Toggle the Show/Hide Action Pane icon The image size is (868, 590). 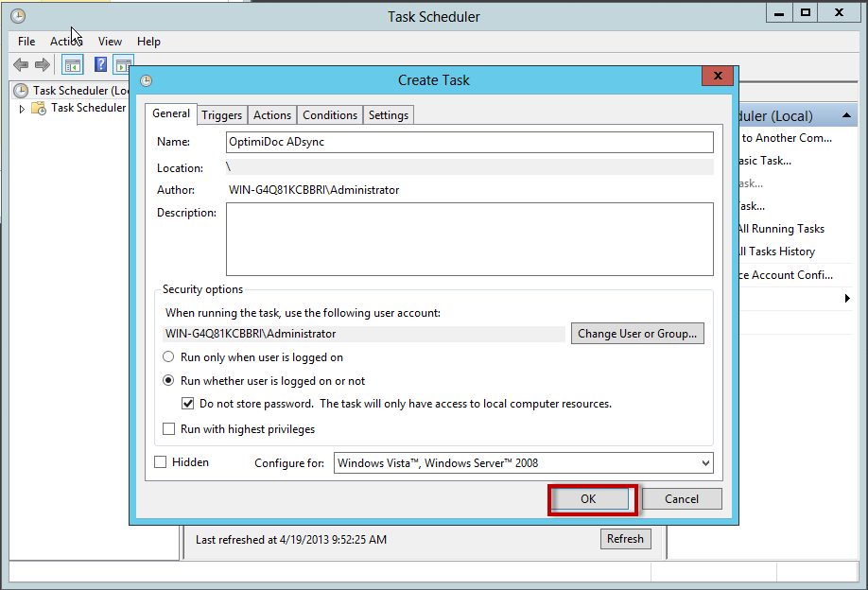[123, 64]
